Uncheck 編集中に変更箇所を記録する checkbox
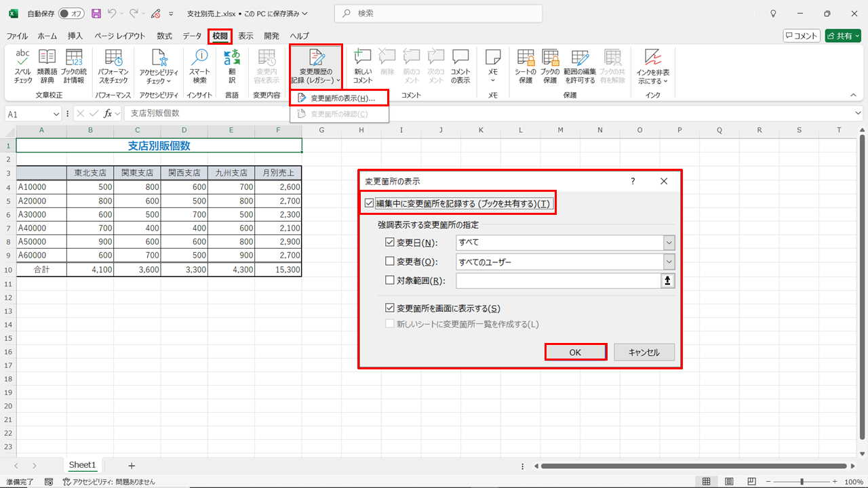The height and width of the screenshot is (488, 868). pyautogui.click(x=369, y=203)
